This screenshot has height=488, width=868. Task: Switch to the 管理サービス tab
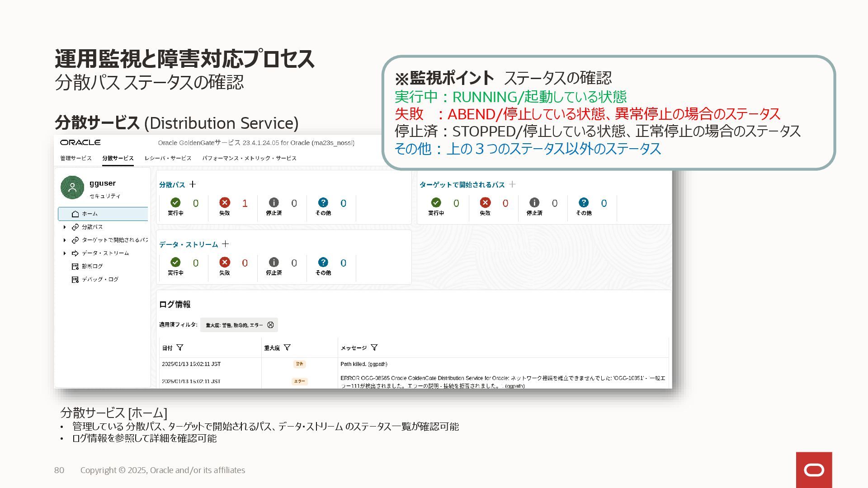[76, 158]
